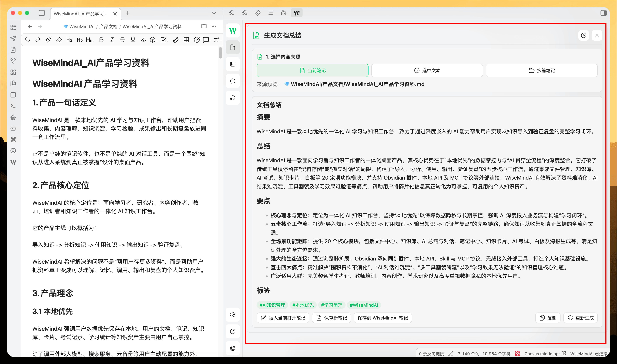
Task: Regenerate the summary with 重新生成
Action: click(x=580, y=318)
